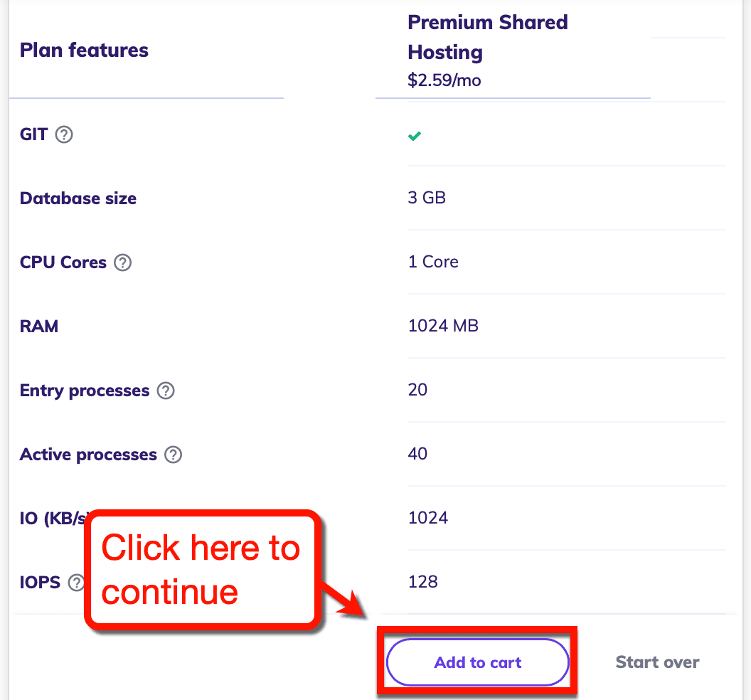Click the Premium Shared Hosting column header
The height and width of the screenshot is (700, 751).
488,37
